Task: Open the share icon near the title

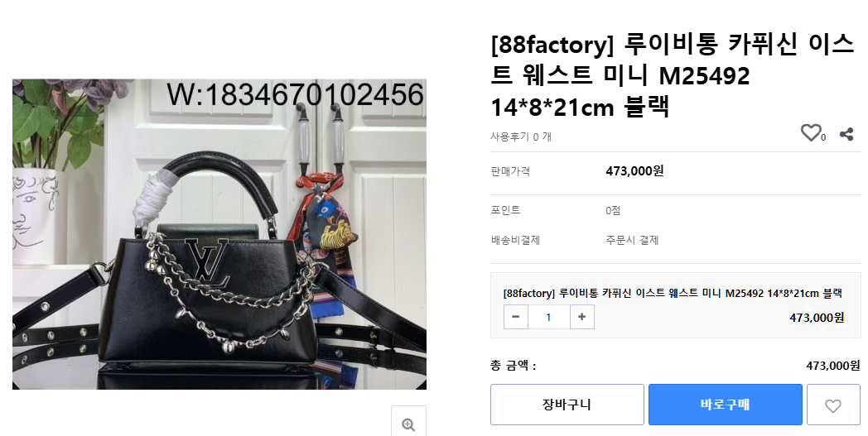Action: (x=846, y=134)
